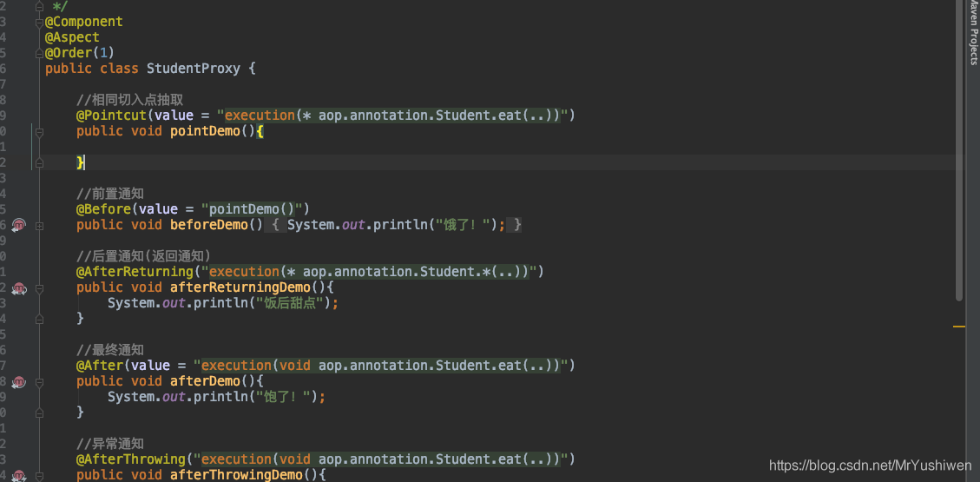
Task: Expand the folded beforeDemo method with the plus marker
Action: click(x=39, y=226)
